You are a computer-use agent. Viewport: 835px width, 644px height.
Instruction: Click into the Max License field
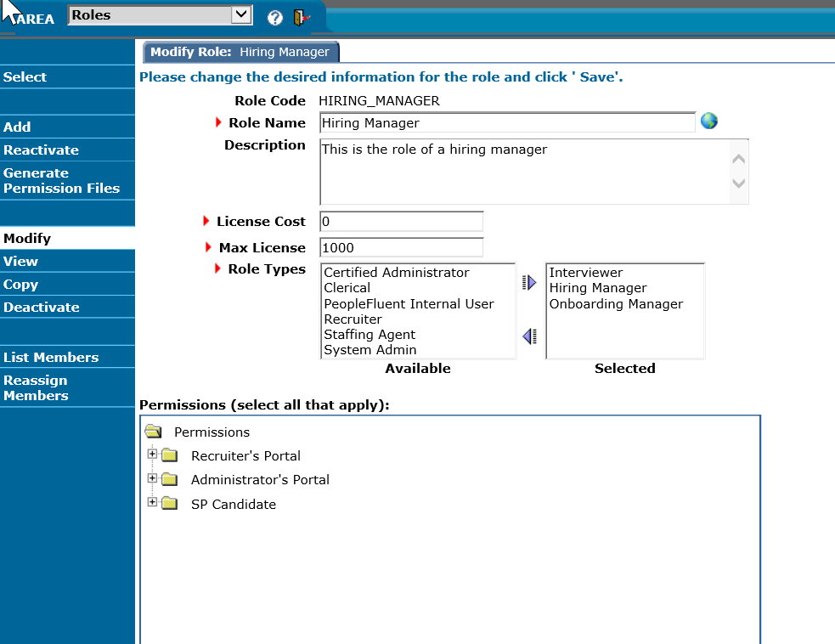tap(402, 248)
